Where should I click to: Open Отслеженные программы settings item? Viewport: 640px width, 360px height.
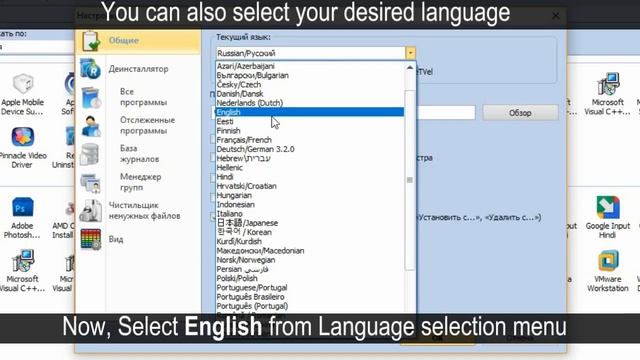coord(147,125)
